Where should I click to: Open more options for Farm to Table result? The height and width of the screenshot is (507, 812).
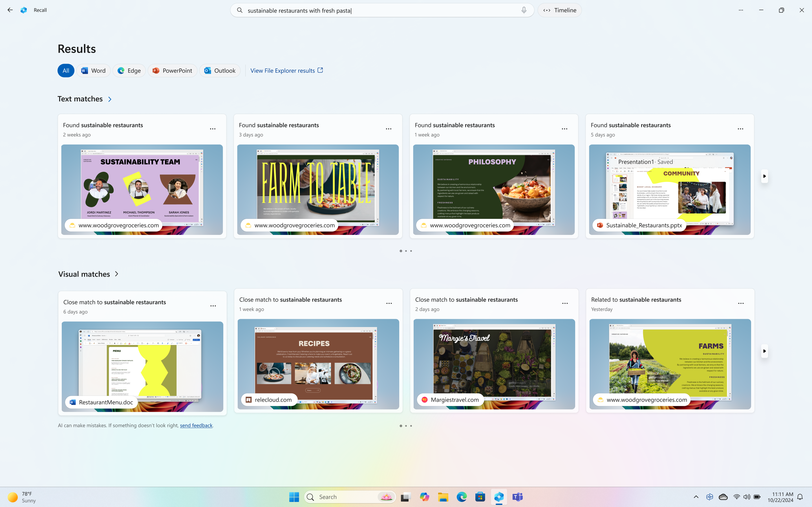coord(388,128)
